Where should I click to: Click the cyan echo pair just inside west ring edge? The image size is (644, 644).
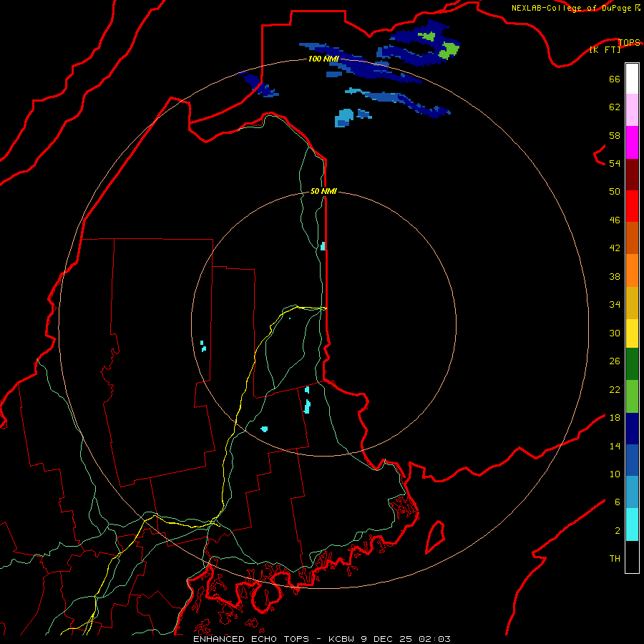203,346
